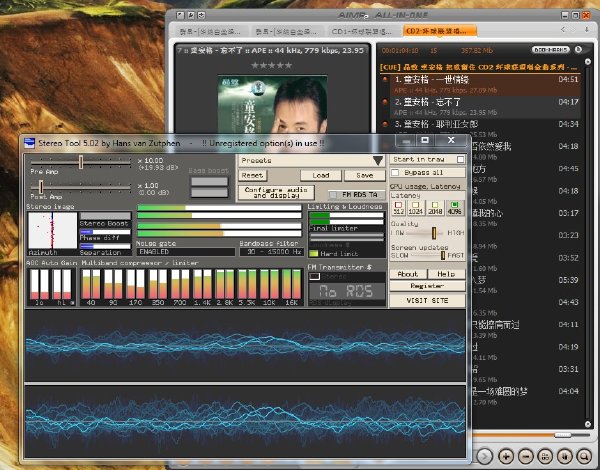Open AIMP playlist misc grid button
Screen dimensions: 600x470
pyautogui.click(x=545, y=456)
